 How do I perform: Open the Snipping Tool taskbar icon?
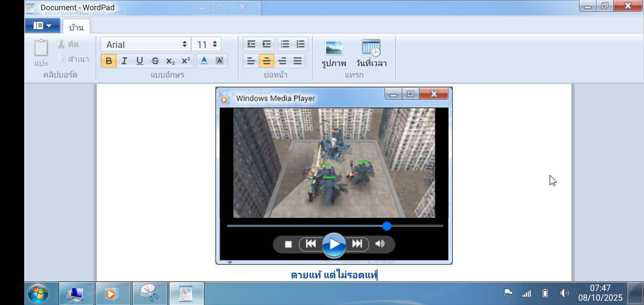149,293
